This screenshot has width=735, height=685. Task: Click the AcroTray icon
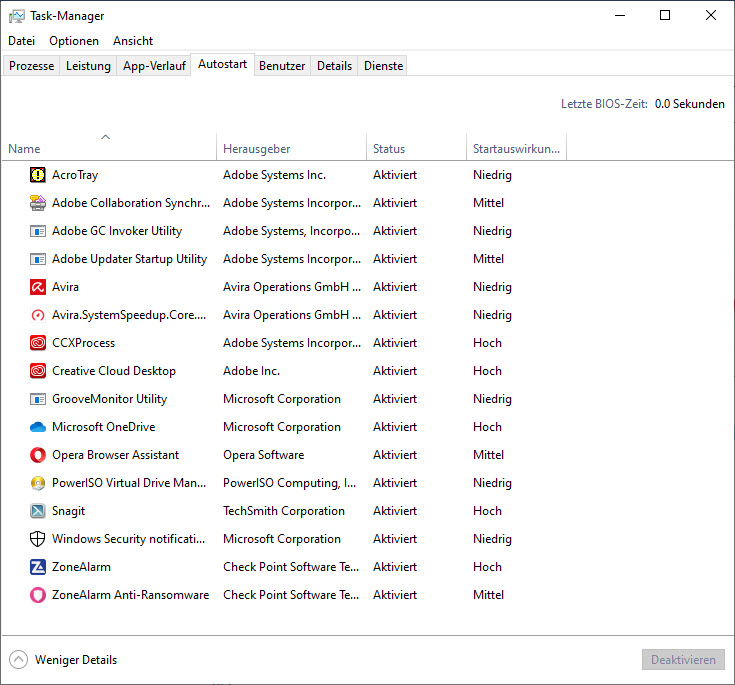[x=38, y=175]
